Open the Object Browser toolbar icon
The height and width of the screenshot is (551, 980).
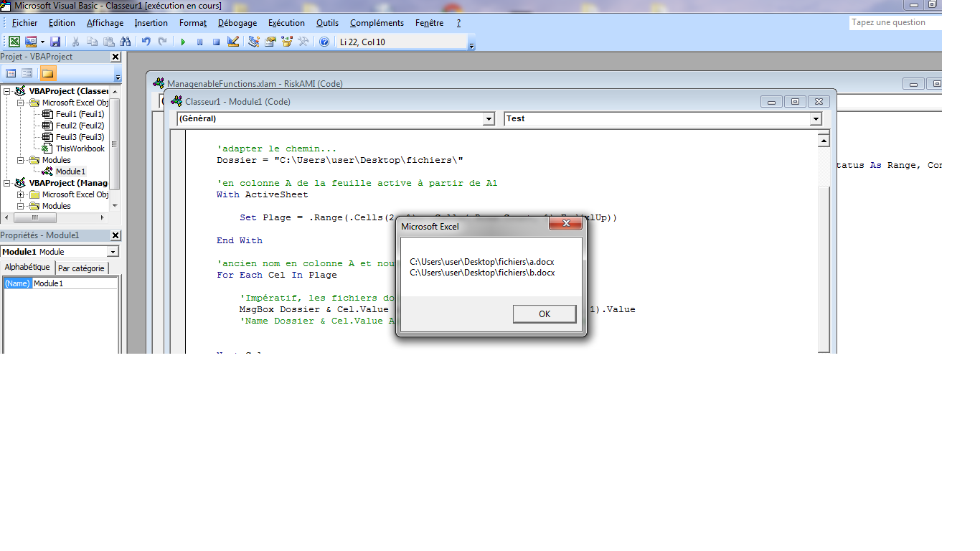(x=286, y=42)
